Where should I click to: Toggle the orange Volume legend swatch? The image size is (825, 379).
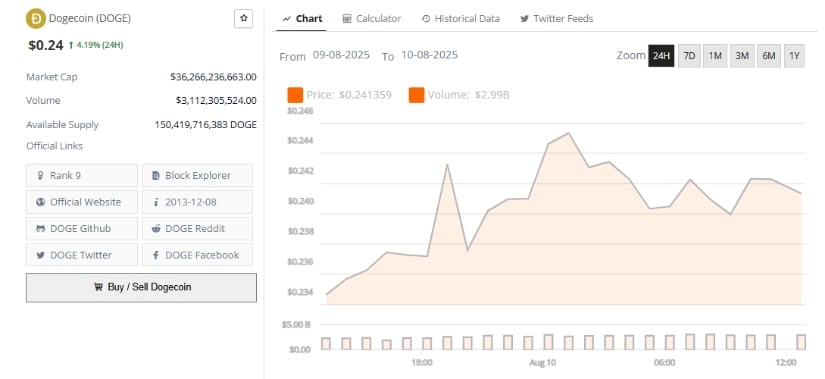pyautogui.click(x=416, y=95)
